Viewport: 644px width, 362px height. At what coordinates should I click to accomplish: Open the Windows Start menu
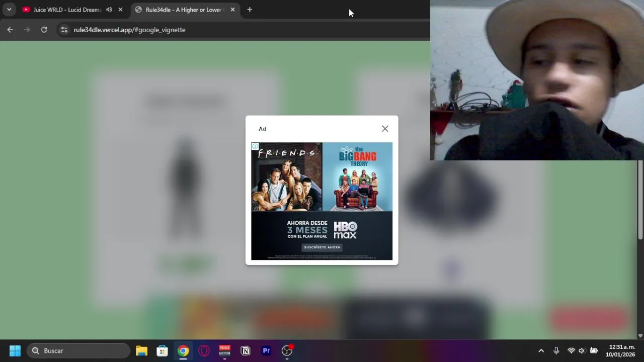point(15,350)
